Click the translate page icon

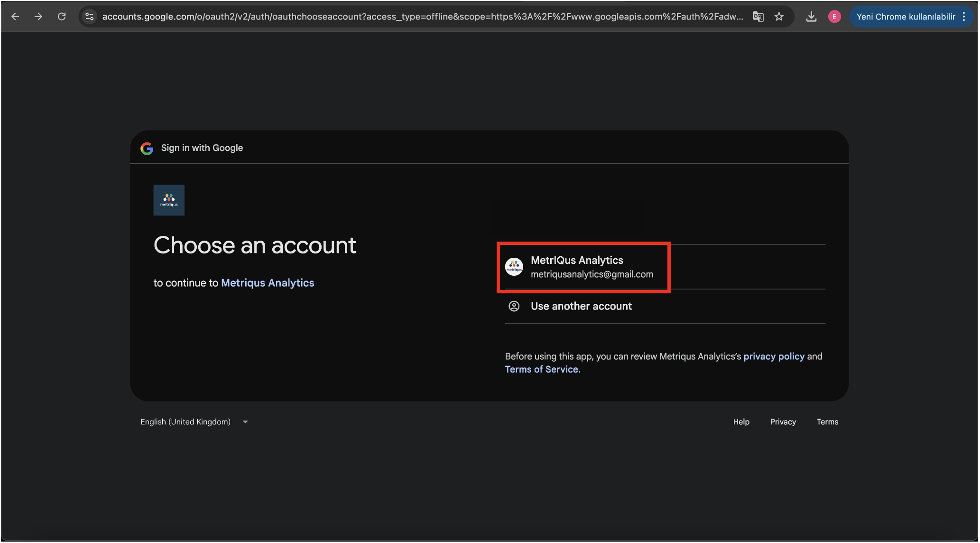click(x=758, y=17)
